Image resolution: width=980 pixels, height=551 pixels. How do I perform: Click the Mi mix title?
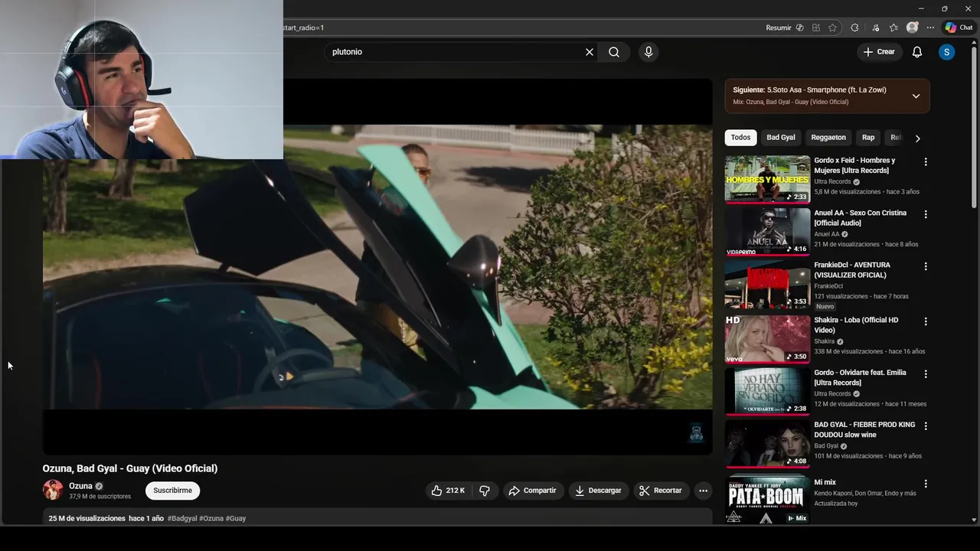click(825, 483)
